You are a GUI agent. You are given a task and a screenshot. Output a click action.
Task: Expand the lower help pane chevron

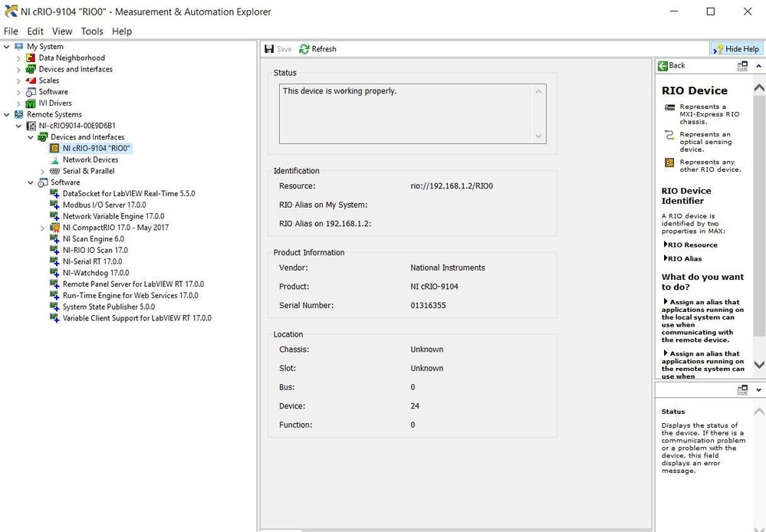758,390
